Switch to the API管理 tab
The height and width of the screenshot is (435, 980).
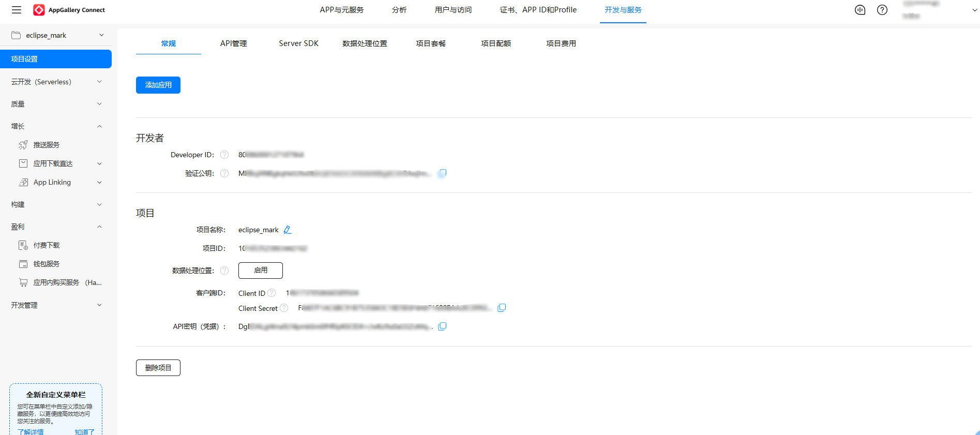234,43
